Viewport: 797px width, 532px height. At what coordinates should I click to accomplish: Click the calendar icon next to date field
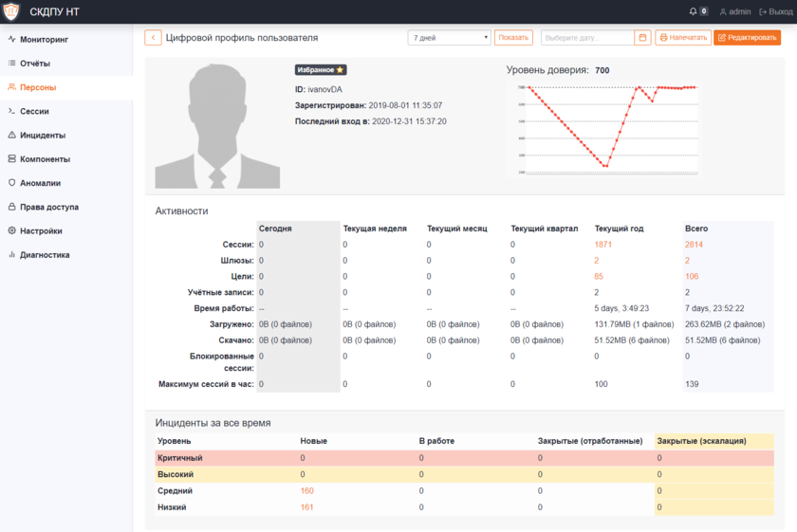[643, 38]
